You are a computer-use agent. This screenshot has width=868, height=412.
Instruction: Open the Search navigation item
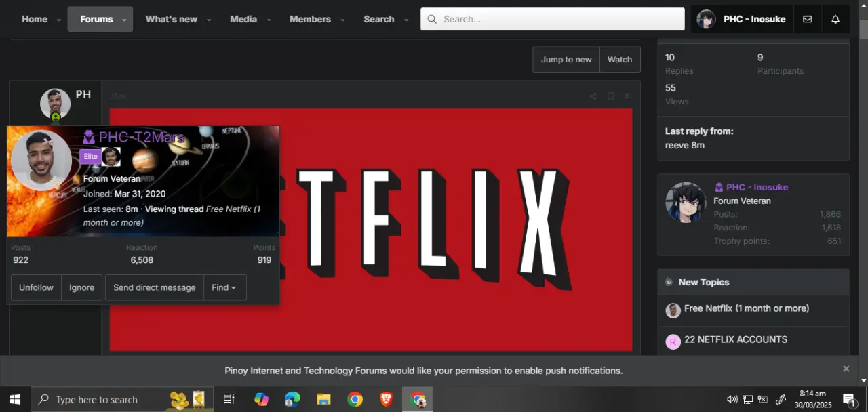[x=378, y=19]
